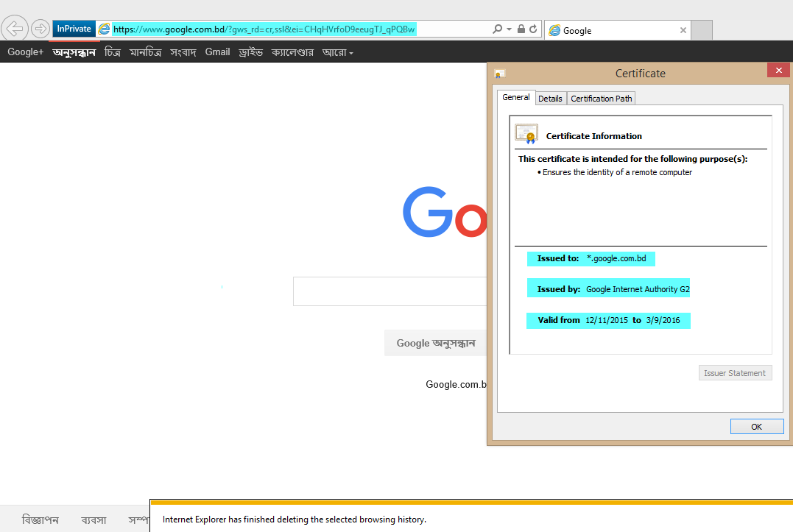
Task: Open Google+ link in top bar
Action: tap(25, 52)
